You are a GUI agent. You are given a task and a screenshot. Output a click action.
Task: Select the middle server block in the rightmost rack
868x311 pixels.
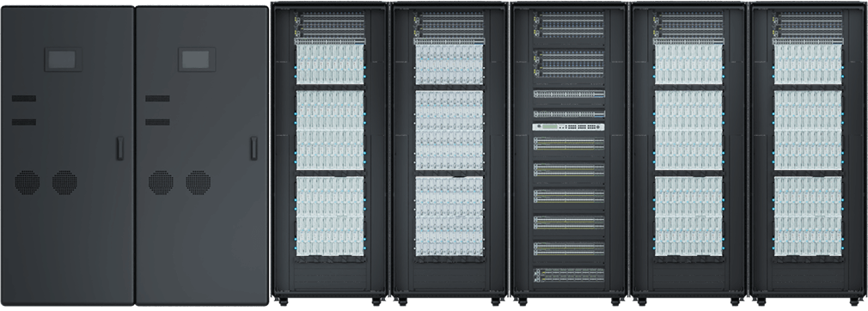point(808,130)
